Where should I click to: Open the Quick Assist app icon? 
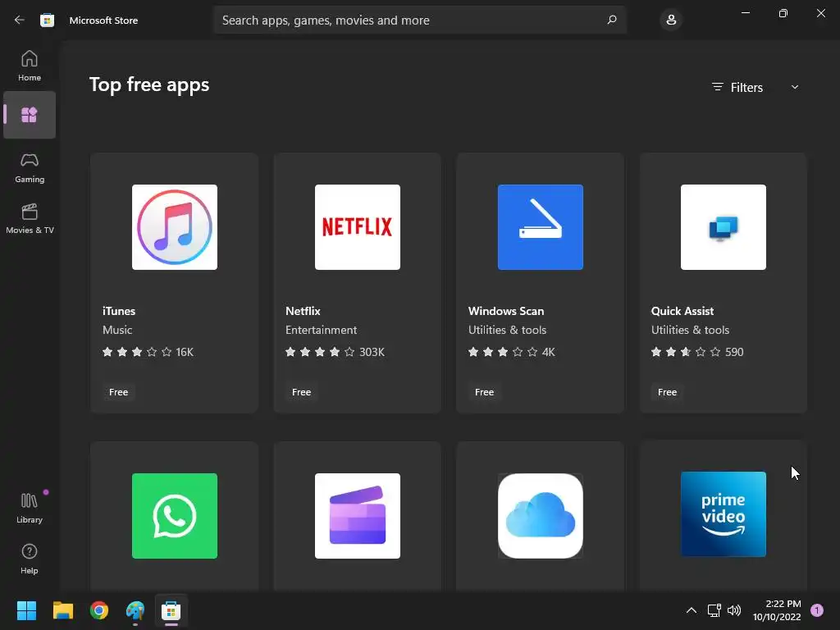724,227
